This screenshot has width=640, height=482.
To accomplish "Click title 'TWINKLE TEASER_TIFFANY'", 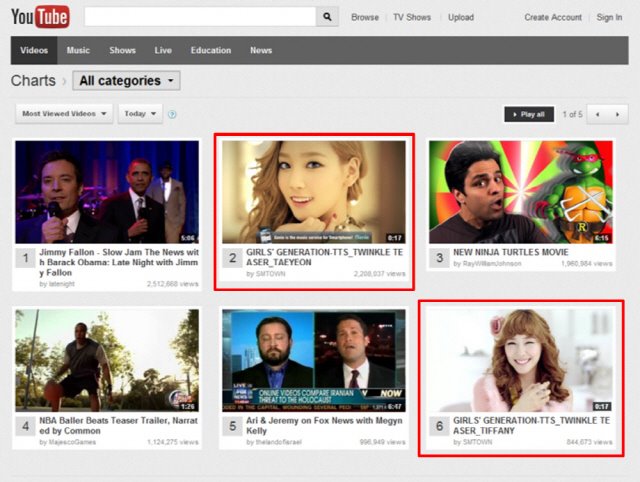I will (x=531, y=426).
